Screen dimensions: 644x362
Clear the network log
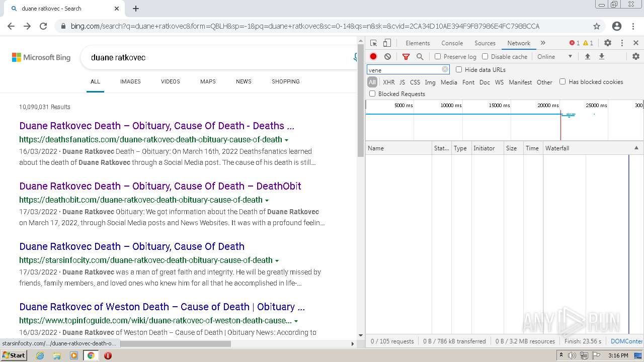(x=387, y=57)
